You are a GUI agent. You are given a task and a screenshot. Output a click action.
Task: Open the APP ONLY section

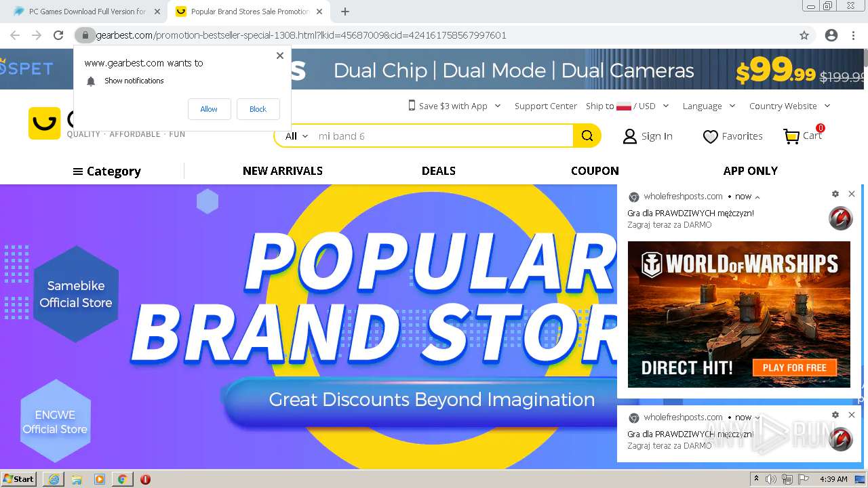(x=750, y=171)
